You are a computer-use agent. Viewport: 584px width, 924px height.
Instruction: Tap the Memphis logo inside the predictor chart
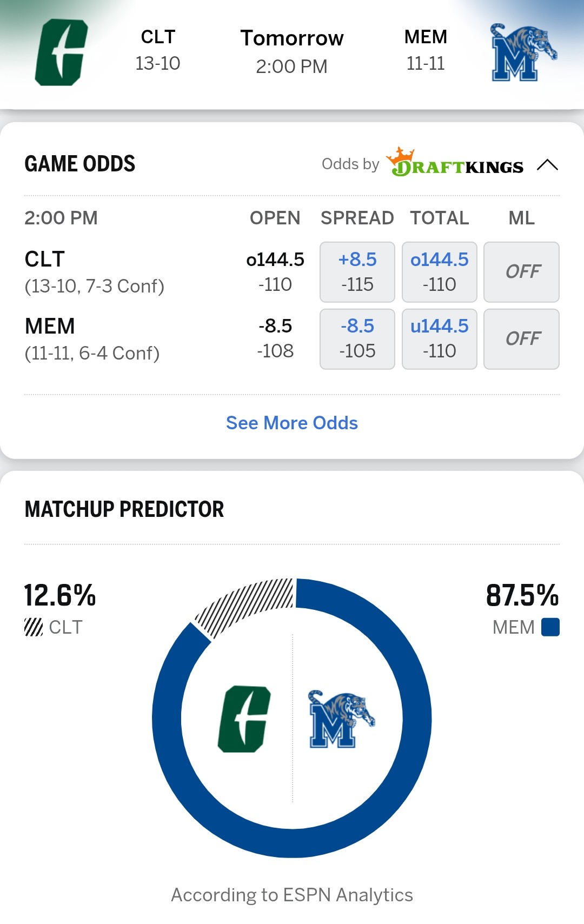point(341,719)
